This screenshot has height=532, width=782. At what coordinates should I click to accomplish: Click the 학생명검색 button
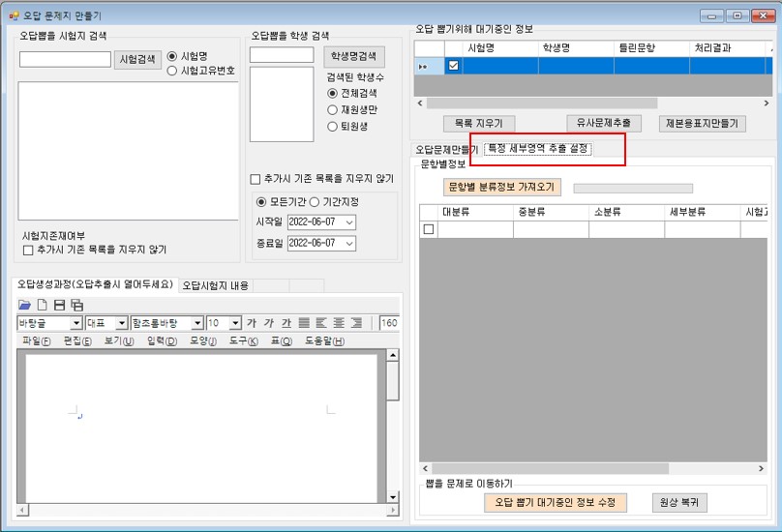pos(353,56)
